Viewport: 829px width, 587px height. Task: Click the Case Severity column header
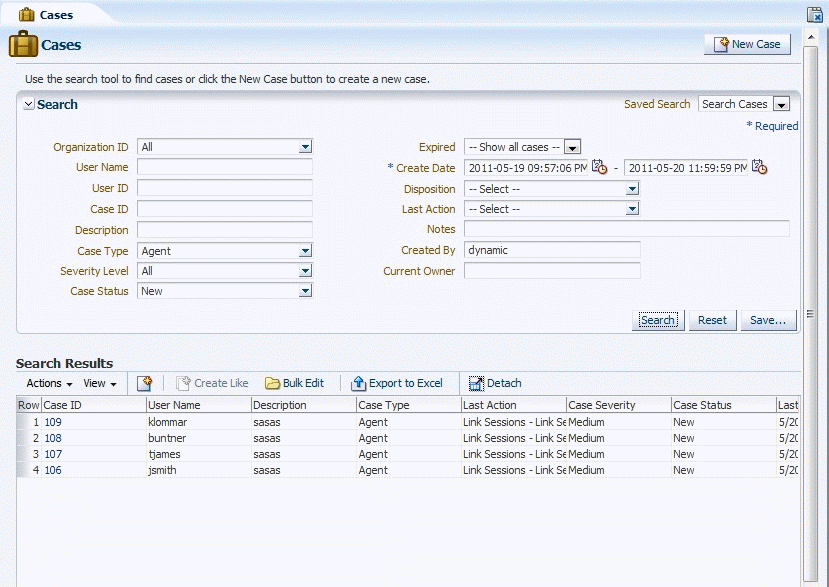pos(619,405)
